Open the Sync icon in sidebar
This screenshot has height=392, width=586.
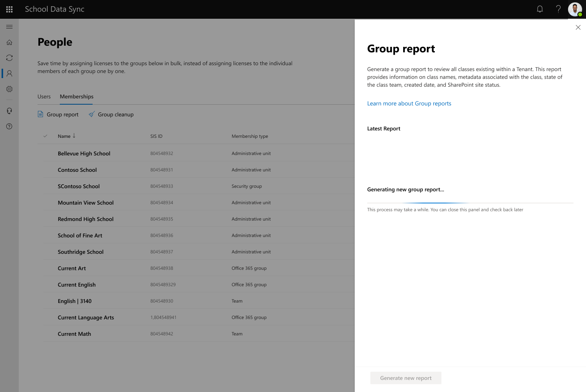point(9,58)
